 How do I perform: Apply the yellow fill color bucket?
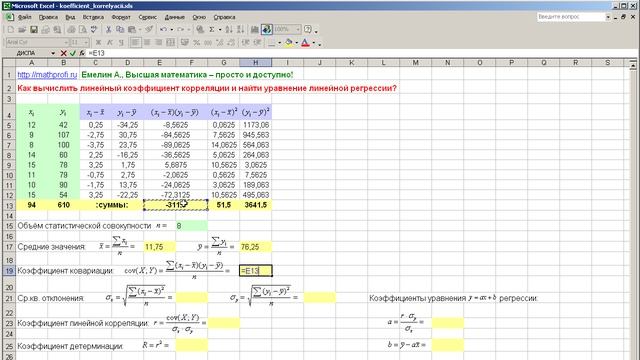pyautogui.click(x=289, y=42)
